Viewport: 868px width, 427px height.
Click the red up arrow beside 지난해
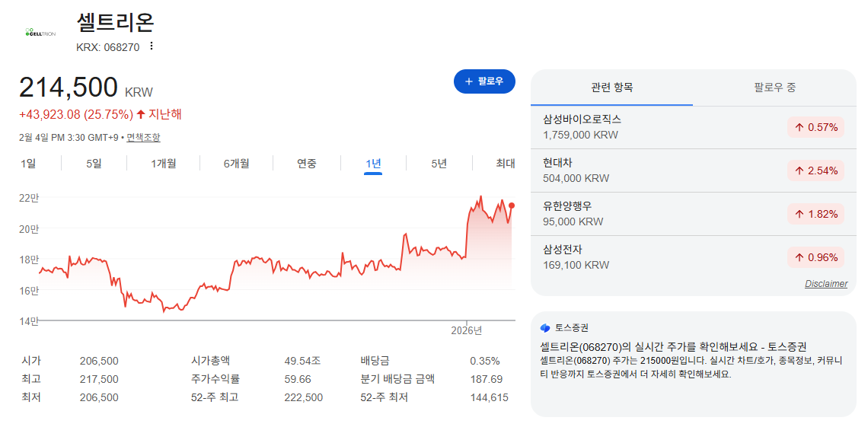tap(141, 114)
